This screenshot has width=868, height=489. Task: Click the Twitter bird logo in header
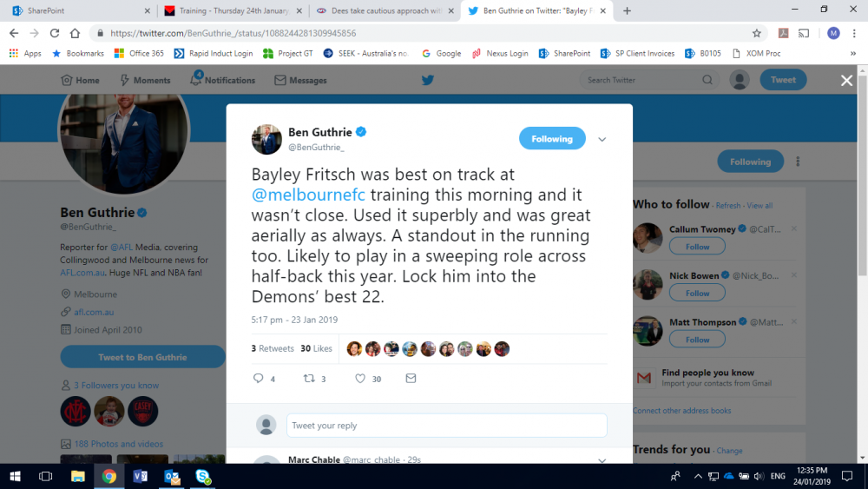427,80
